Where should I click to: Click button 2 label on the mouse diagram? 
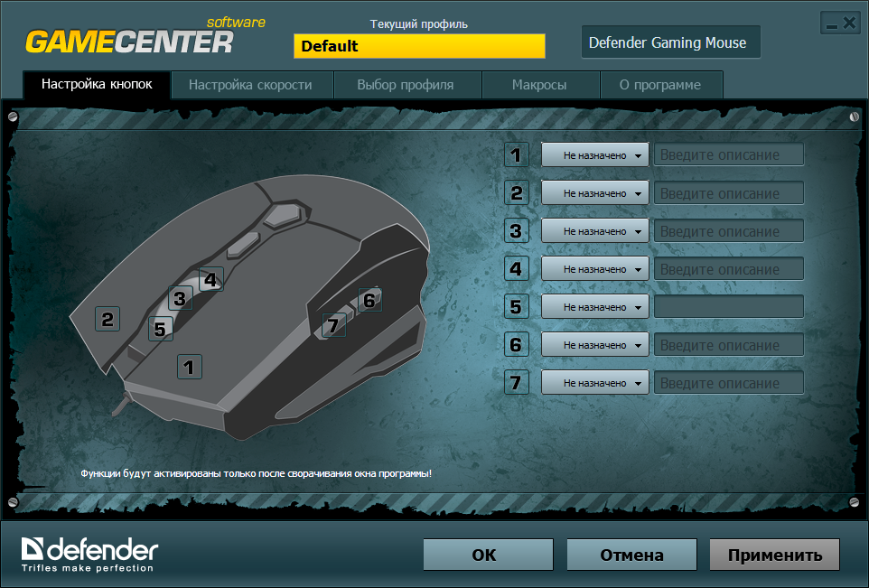click(107, 319)
